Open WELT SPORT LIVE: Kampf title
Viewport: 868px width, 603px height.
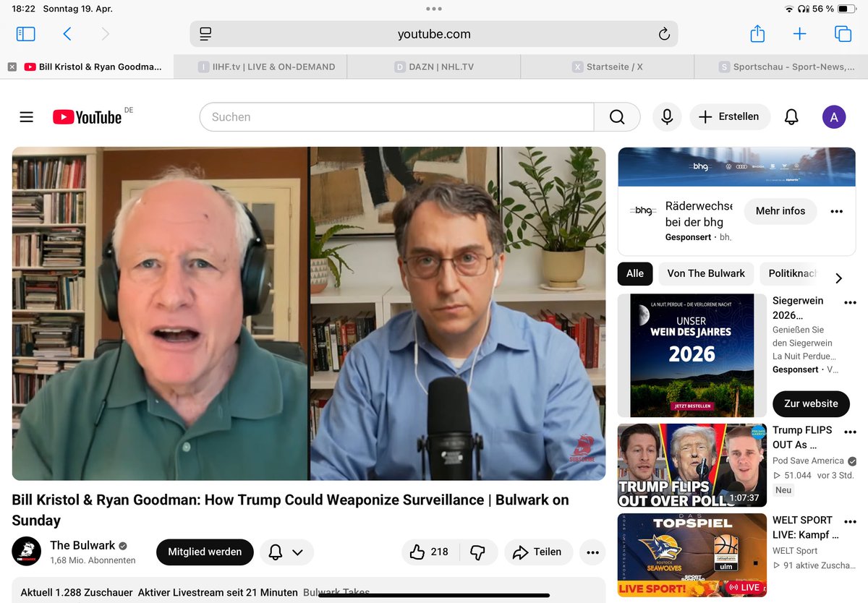[805, 527]
